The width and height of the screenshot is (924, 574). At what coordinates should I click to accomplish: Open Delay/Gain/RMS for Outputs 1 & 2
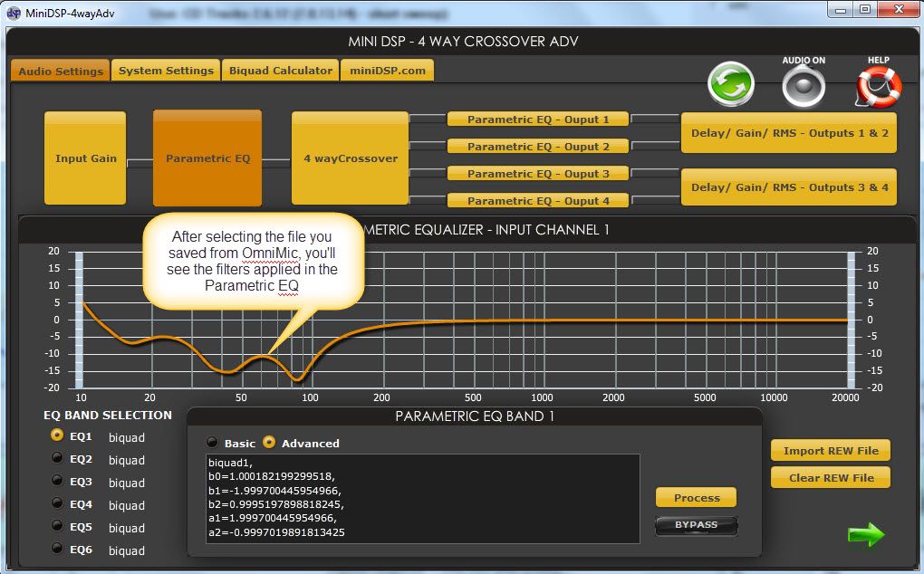point(789,133)
